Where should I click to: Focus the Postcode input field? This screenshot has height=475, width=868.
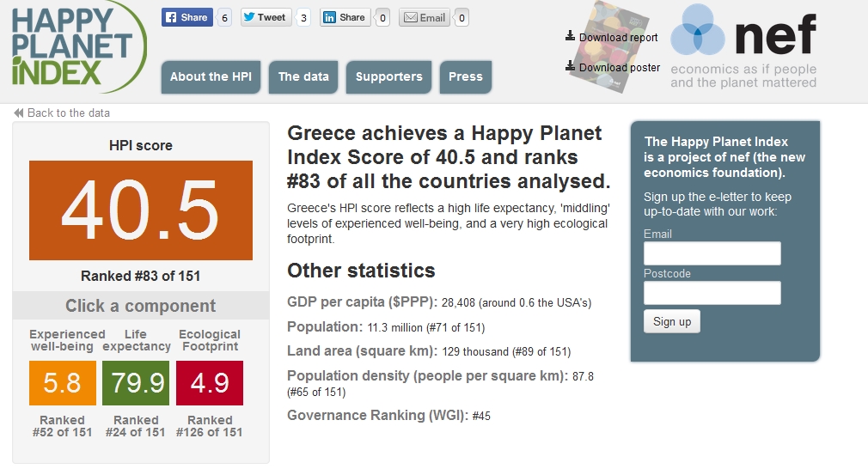click(x=712, y=293)
